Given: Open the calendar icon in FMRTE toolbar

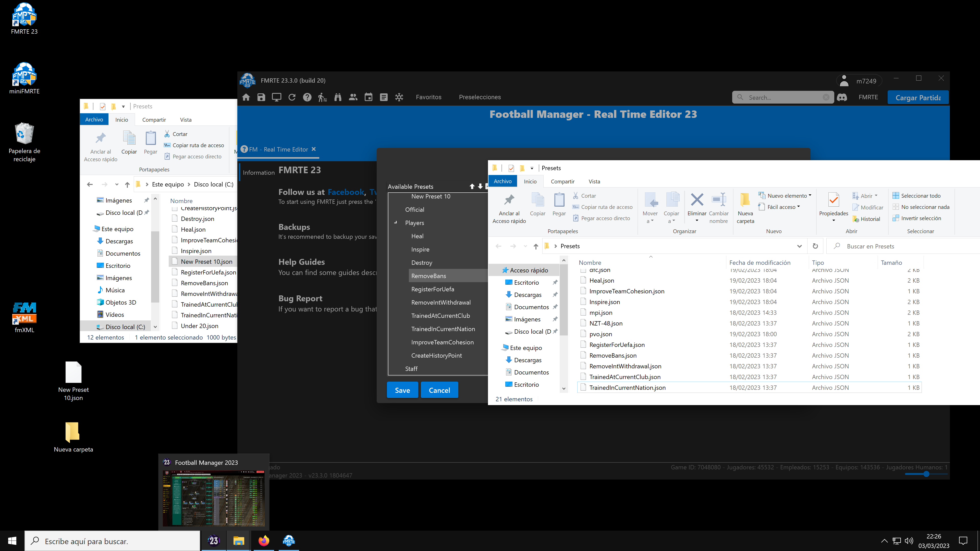Looking at the screenshot, I should (368, 97).
